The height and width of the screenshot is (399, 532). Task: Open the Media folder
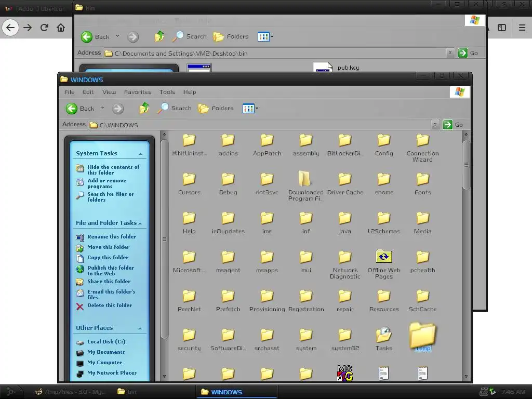tap(422, 223)
